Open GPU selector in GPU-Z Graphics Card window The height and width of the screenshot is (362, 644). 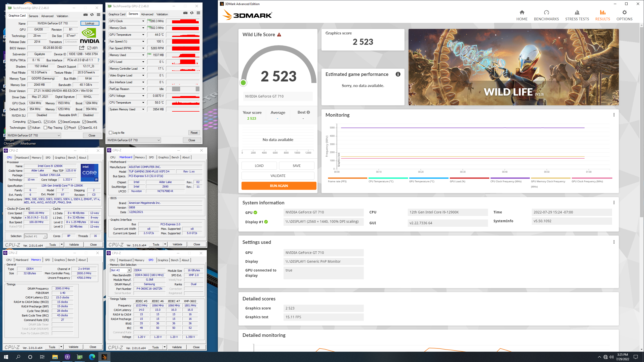tap(34, 135)
